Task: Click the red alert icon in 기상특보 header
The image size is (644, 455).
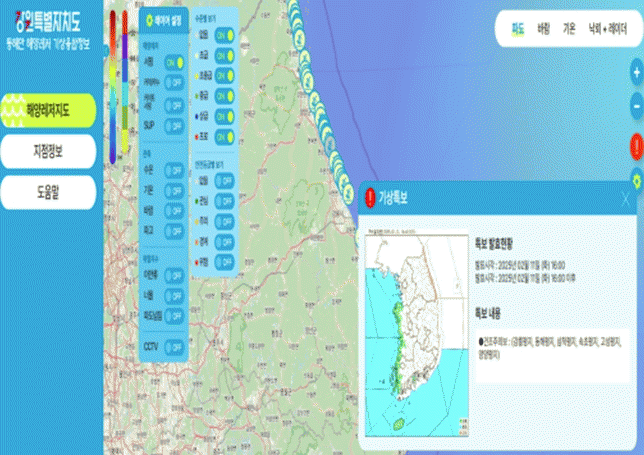Action: click(371, 197)
